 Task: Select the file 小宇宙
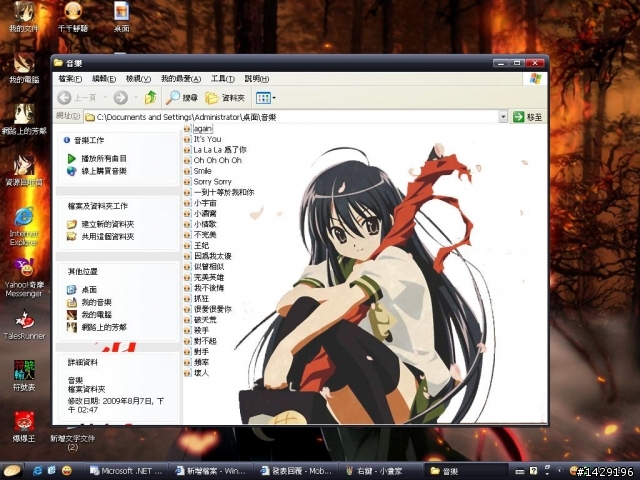(x=205, y=203)
